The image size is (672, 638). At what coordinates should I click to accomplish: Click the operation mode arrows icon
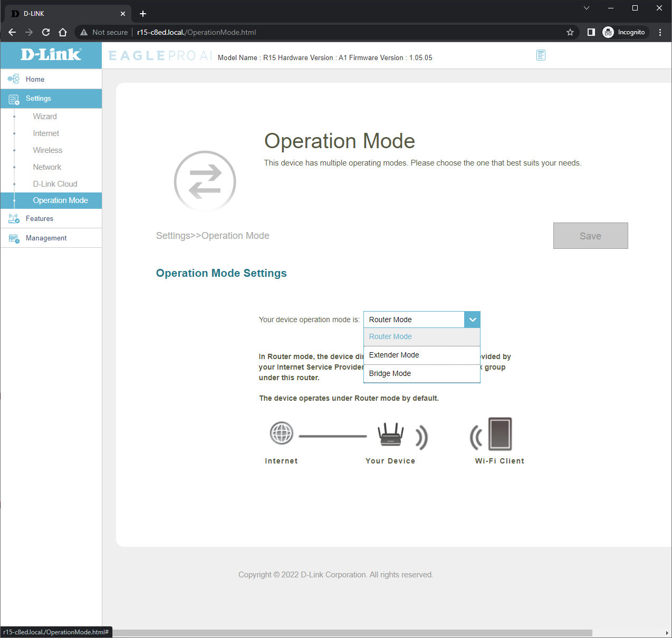click(x=205, y=181)
